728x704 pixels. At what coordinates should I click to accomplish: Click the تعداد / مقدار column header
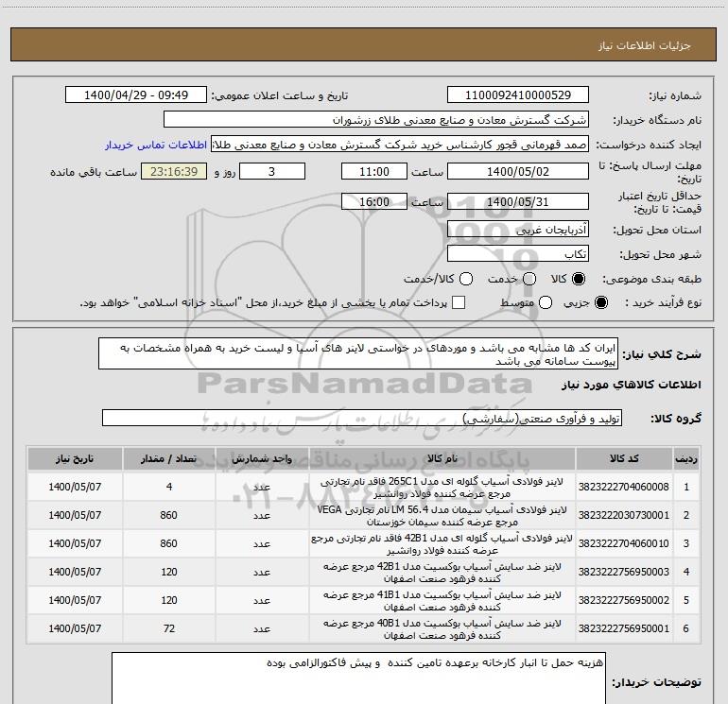[x=169, y=458]
